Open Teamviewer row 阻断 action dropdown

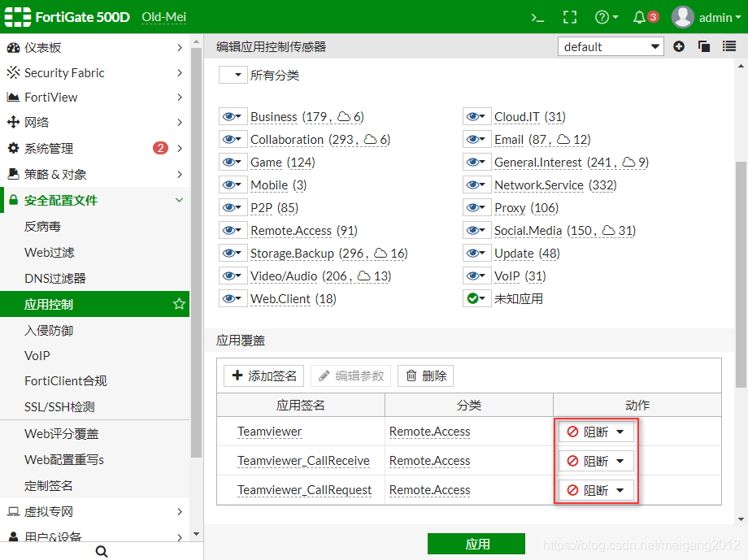click(x=596, y=432)
